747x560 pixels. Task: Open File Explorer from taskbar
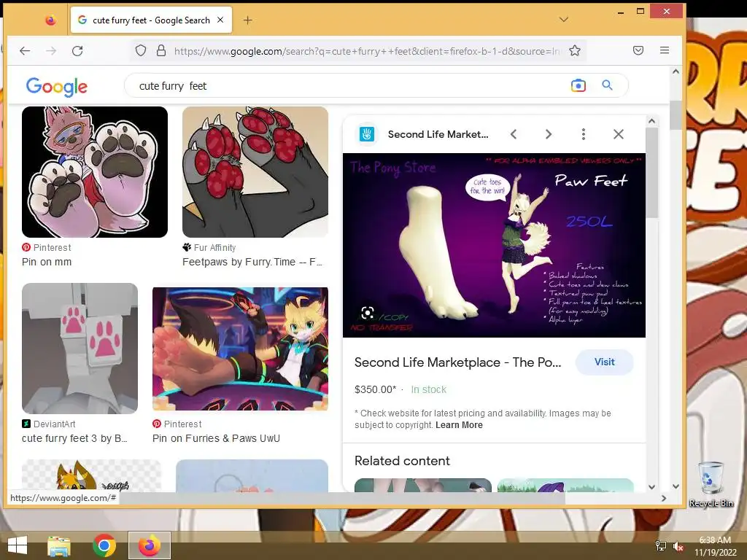59,545
